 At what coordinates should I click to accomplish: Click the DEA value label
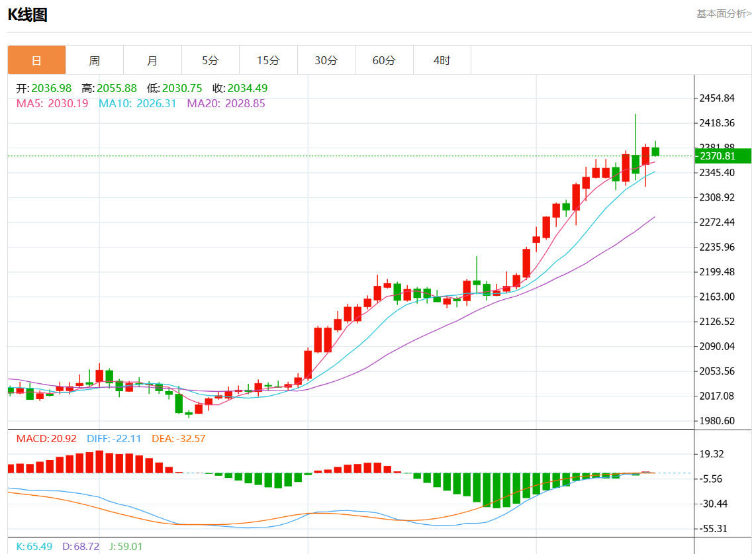click(178, 438)
